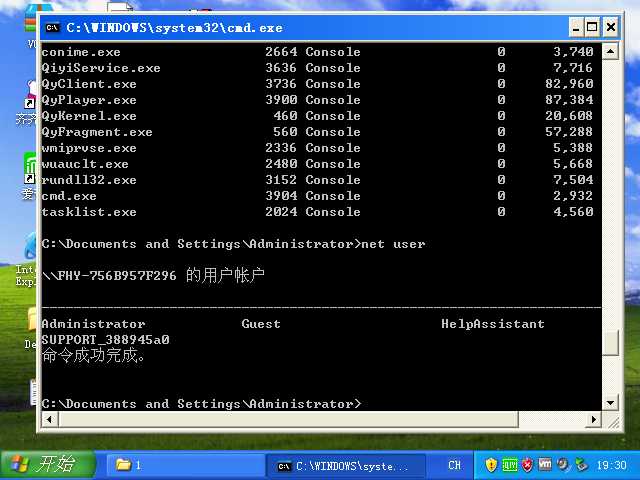
Task: Click PID 3636 in the QiyiService.exe row
Action: (x=281, y=68)
